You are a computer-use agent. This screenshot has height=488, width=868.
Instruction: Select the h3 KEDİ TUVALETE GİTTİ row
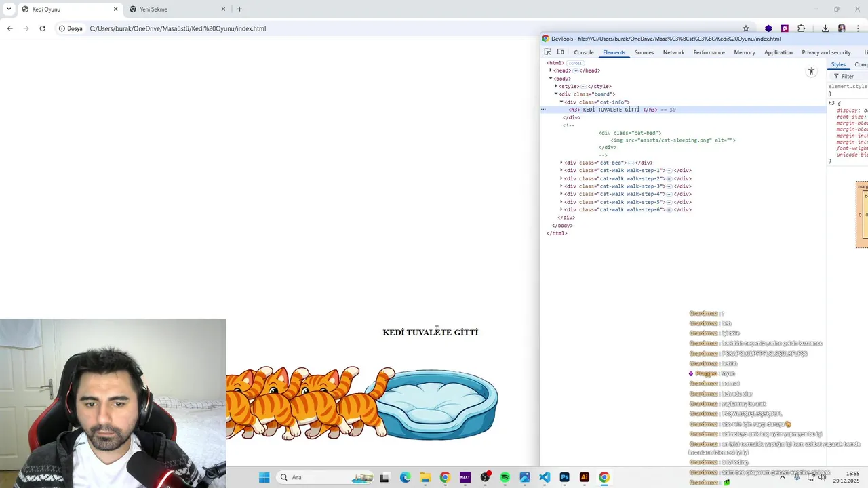[684, 110]
